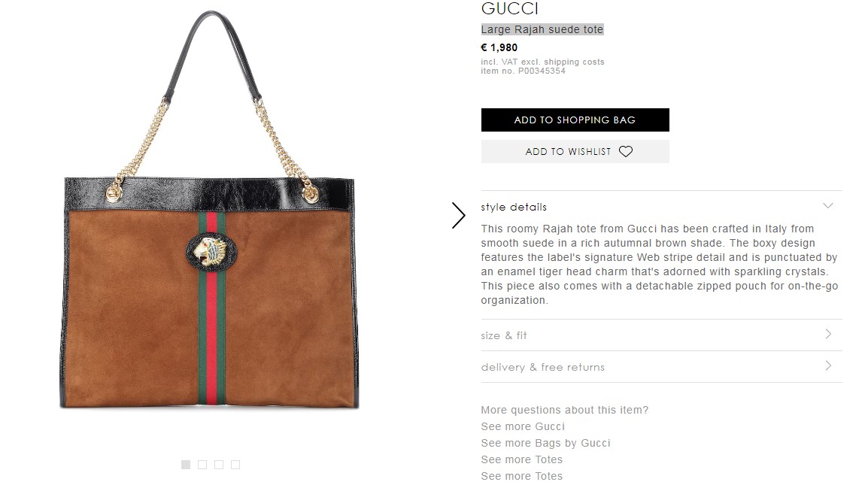This screenshot has width=868, height=485.
Task: Open the style details section heading
Action: click(514, 207)
